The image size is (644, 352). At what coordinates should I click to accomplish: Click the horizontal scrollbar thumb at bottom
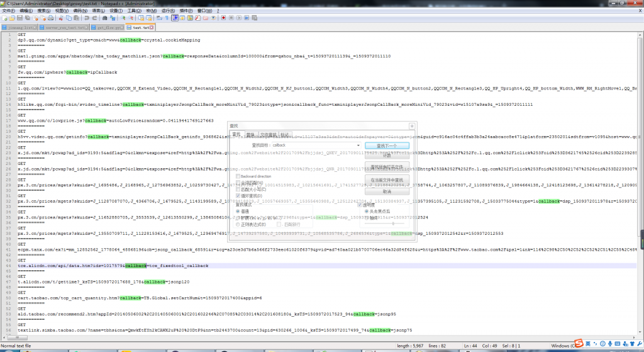click(x=17, y=338)
